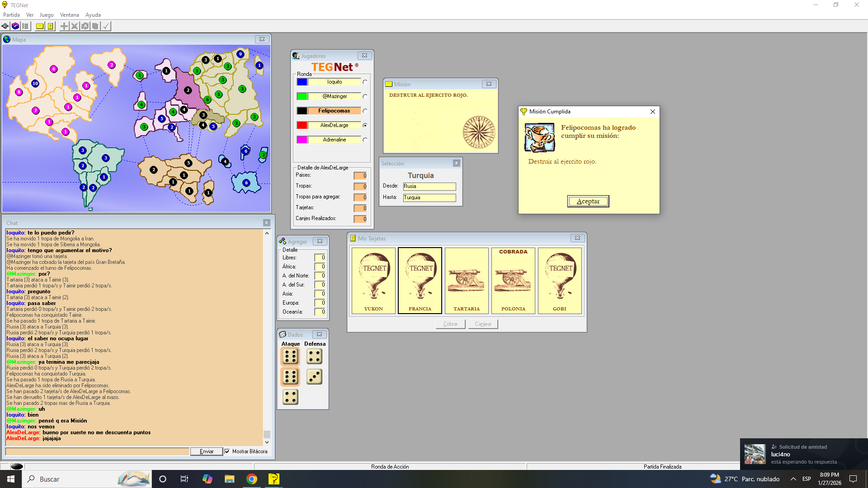This screenshot has width=868, height=488.
Task: Click the connect plug toolbar icon
Action: [5, 26]
